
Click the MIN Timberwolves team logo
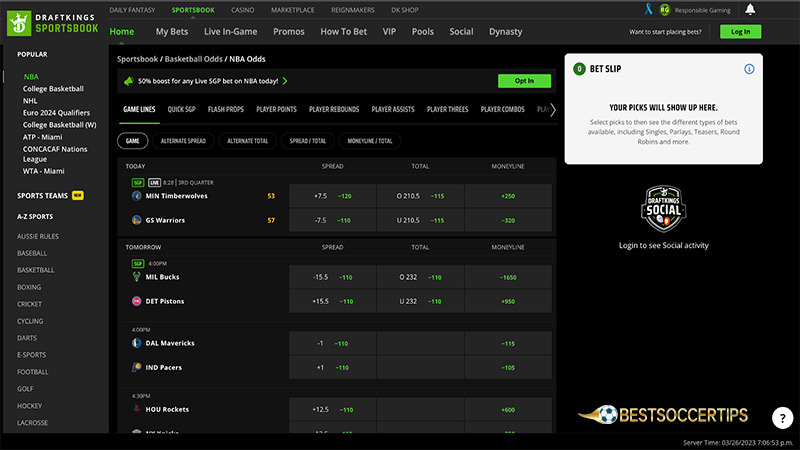136,196
